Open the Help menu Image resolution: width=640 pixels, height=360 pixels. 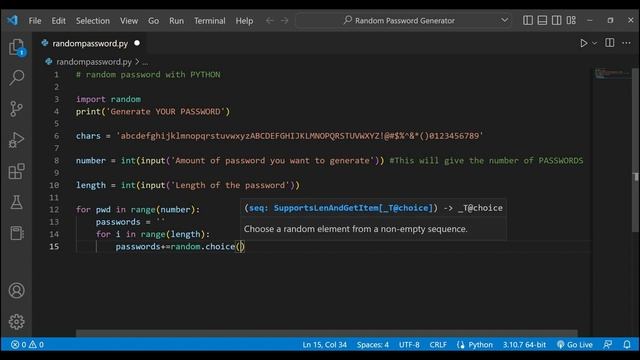[x=244, y=21]
